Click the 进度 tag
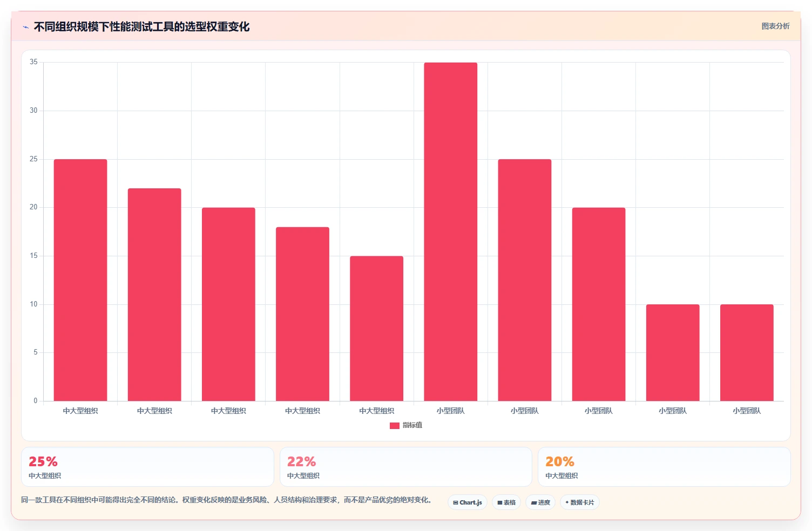The width and height of the screenshot is (812, 531). pyautogui.click(x=540, y=502)
